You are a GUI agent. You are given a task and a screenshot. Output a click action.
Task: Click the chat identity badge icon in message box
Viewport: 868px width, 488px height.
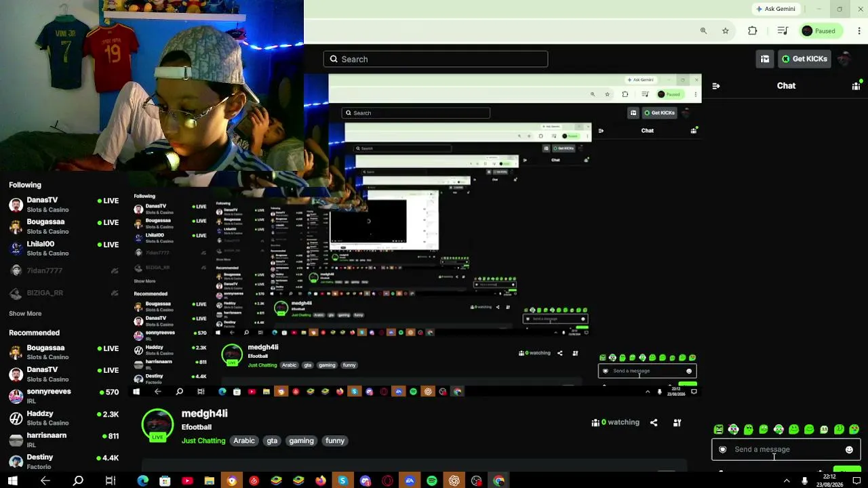(x=723, y=449)
